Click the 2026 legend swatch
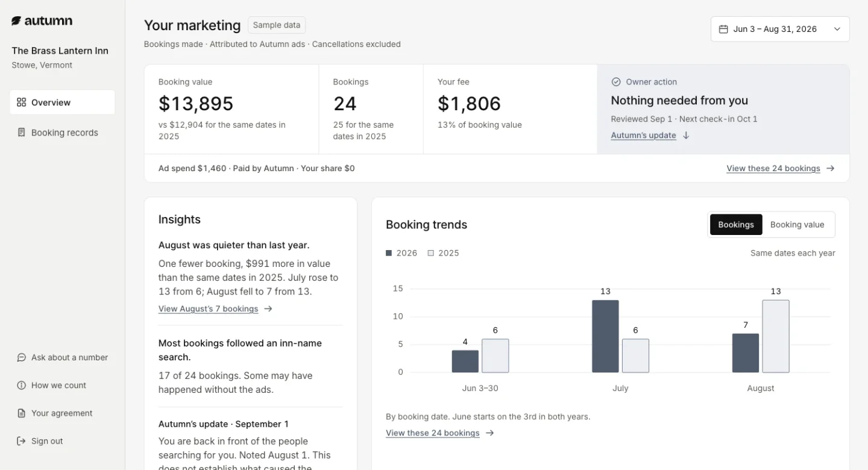Screen dimensions: 868x470 pyautogui.click(x=389, y=253)
